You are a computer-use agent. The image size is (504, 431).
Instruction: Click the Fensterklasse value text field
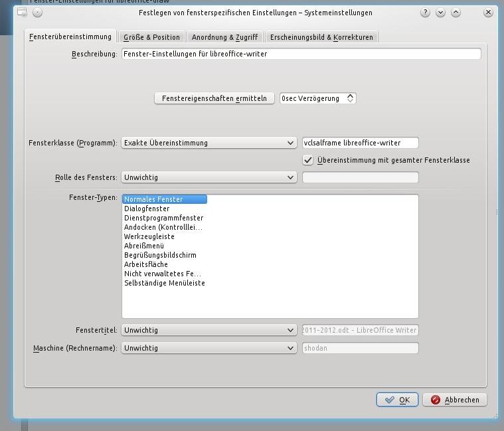tap(360, 143)
